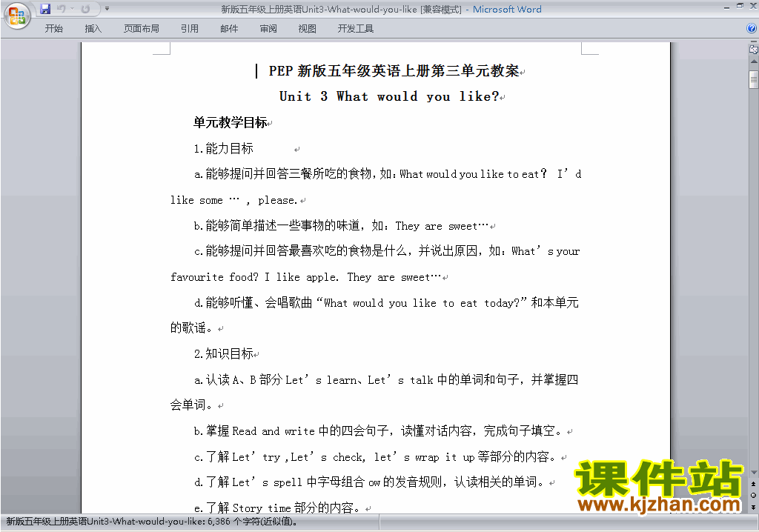Open the Select Browse Object circle button

[x=754, y=495]
